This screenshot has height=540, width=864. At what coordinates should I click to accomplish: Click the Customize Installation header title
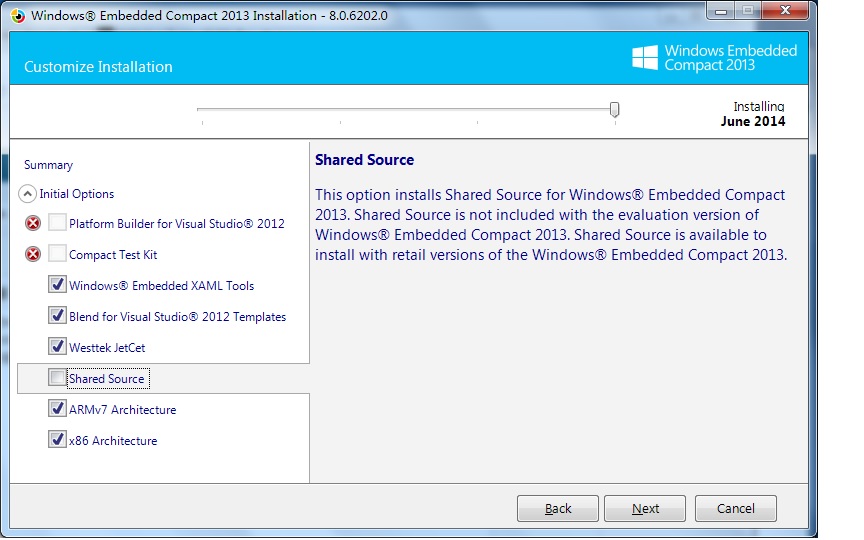point(98,67)
